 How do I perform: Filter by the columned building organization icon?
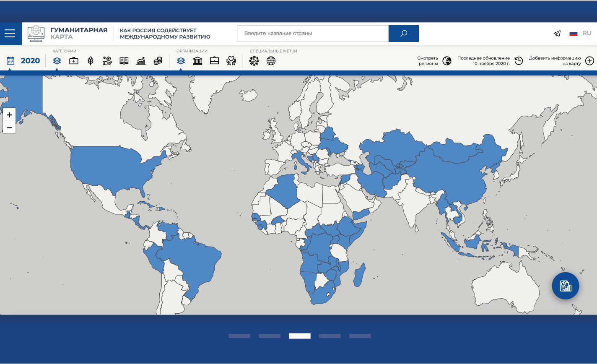coord(197,61)
